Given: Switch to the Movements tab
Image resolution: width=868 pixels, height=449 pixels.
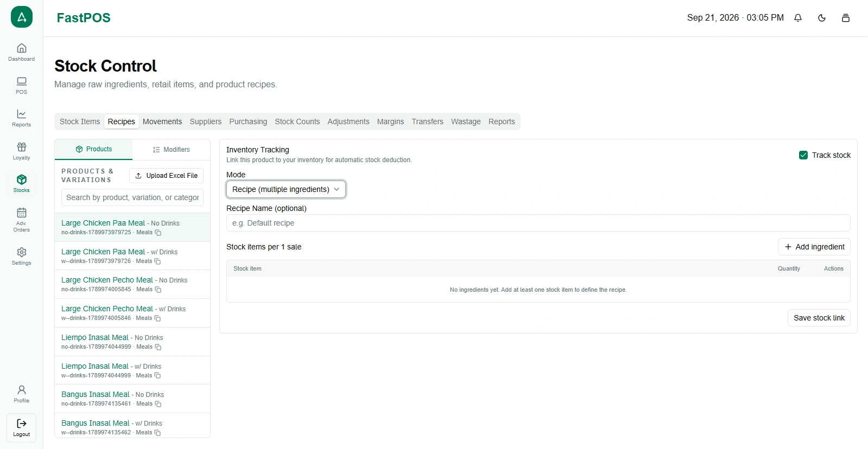Looking at the screenshot, I should point(162,121).
